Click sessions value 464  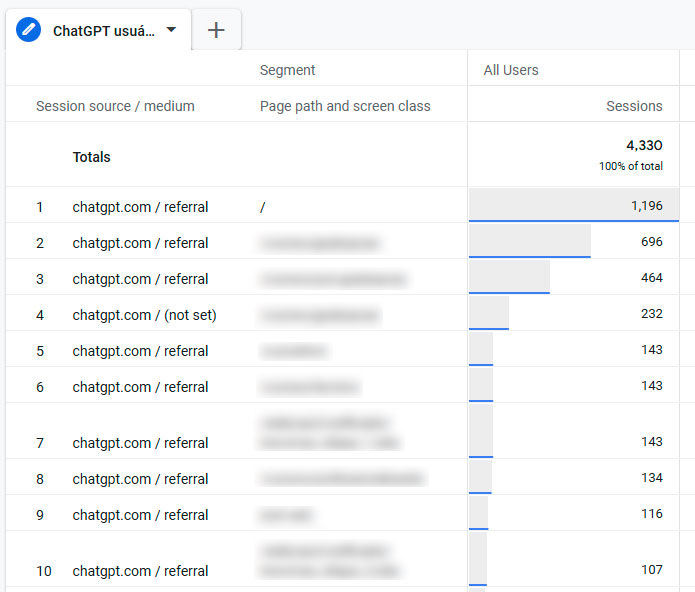coord(652,278)
